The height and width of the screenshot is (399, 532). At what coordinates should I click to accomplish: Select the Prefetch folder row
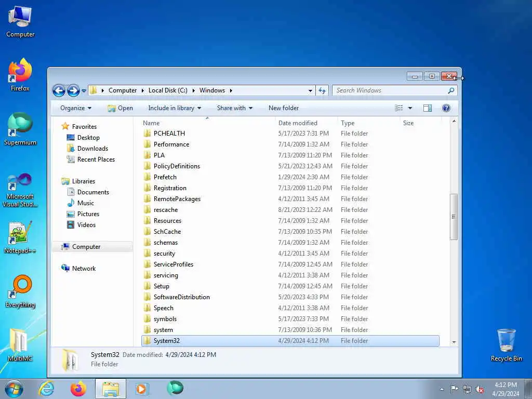pos(290,177)
